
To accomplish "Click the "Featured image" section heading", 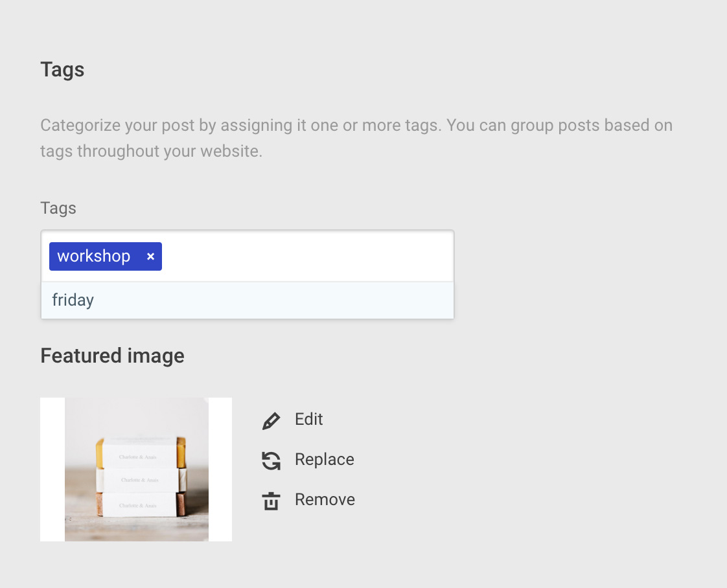I will tap(112, 356).
